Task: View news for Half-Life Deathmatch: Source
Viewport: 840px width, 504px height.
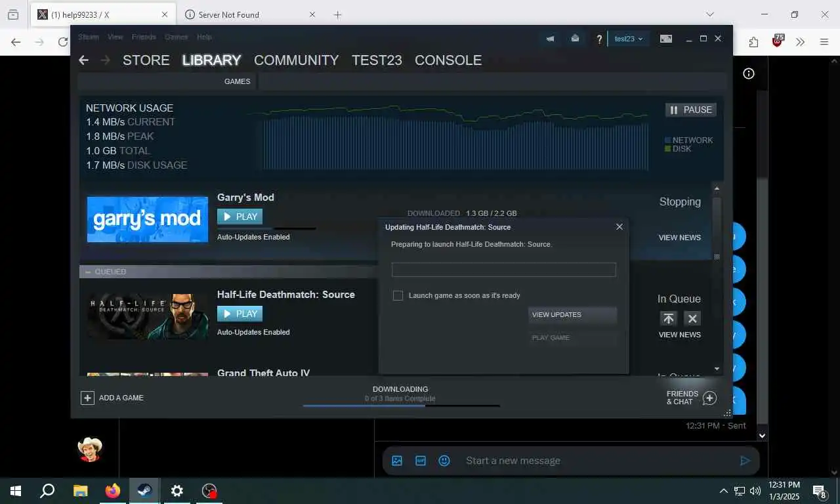Action: point(680,335)
